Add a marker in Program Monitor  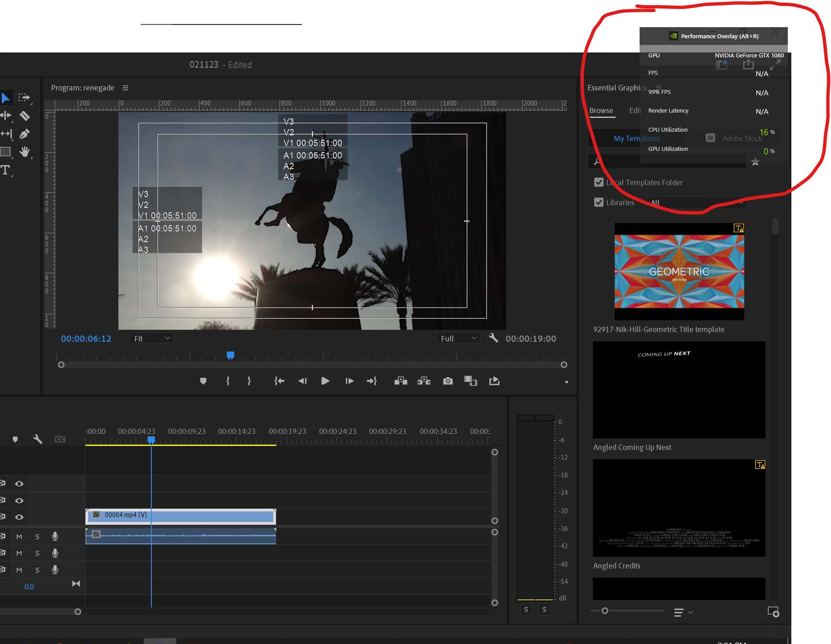coord(203,381)
